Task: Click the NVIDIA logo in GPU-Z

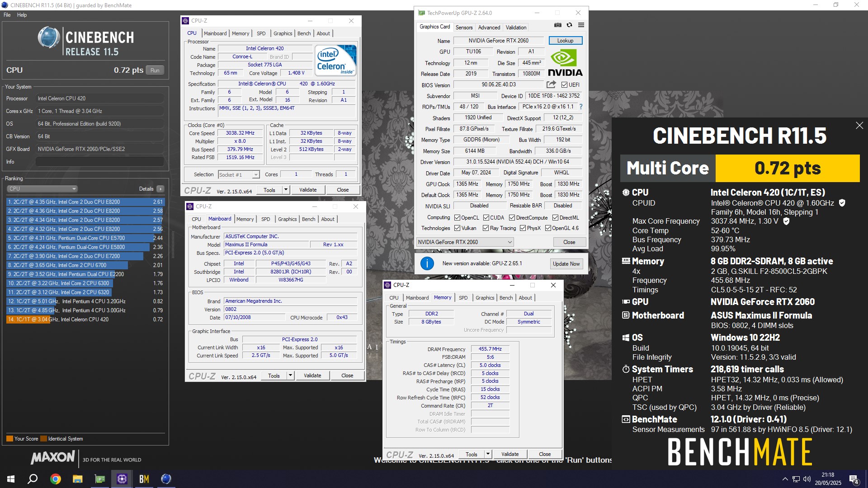Action: point(565,63)
